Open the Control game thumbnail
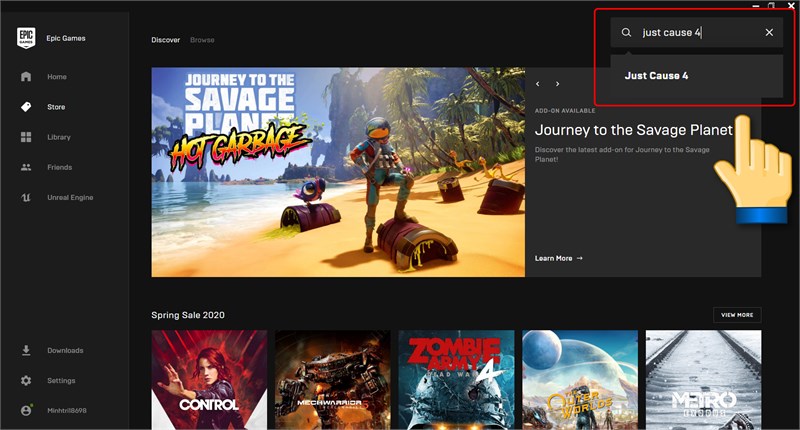Viewport: 800px width, 430px height. [x=209, y=380]
